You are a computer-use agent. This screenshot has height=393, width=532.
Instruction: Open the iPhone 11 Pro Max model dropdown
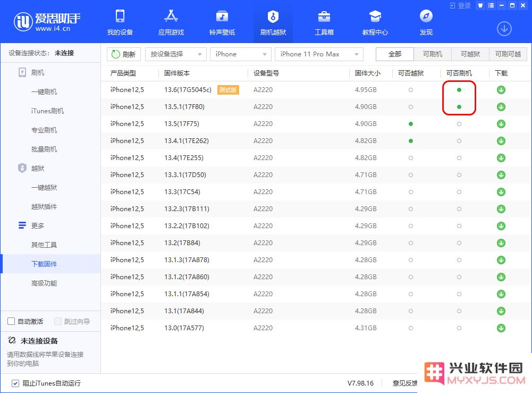pyautogui.click(x=319, y=54)
